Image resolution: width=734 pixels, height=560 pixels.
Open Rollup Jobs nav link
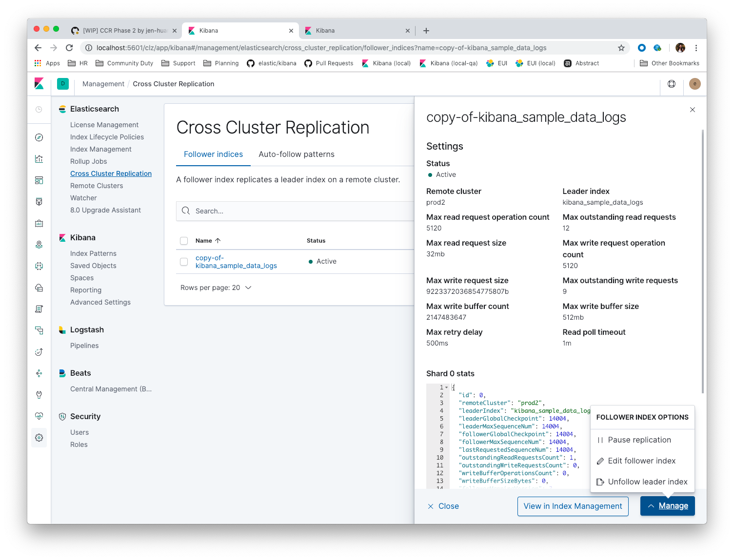[x=88, y=161]
